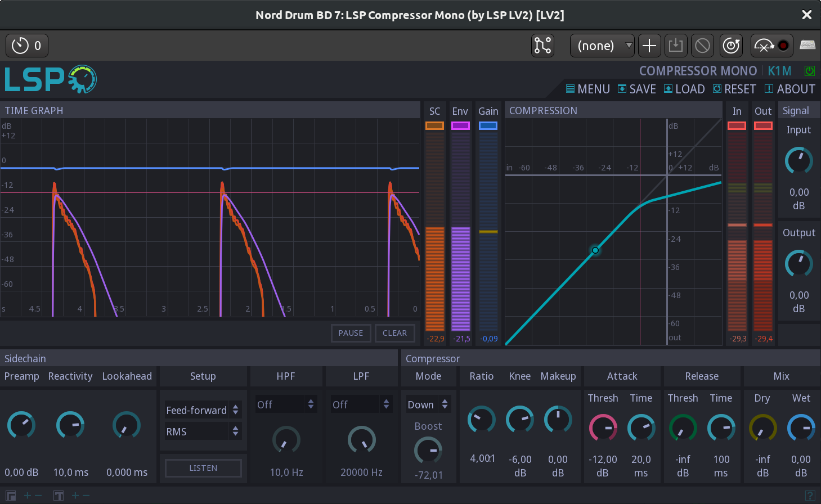Click the pink Attack Thresh knob

(603, 428)
